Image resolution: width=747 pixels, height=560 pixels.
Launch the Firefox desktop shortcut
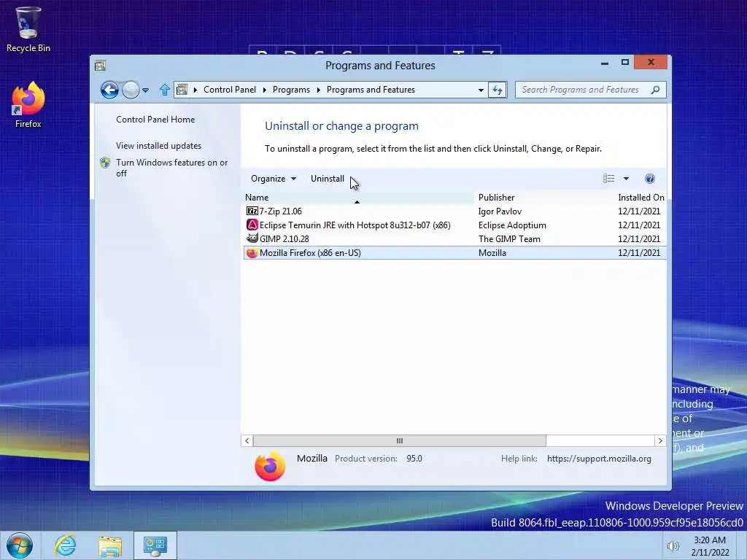pos(28,105)
